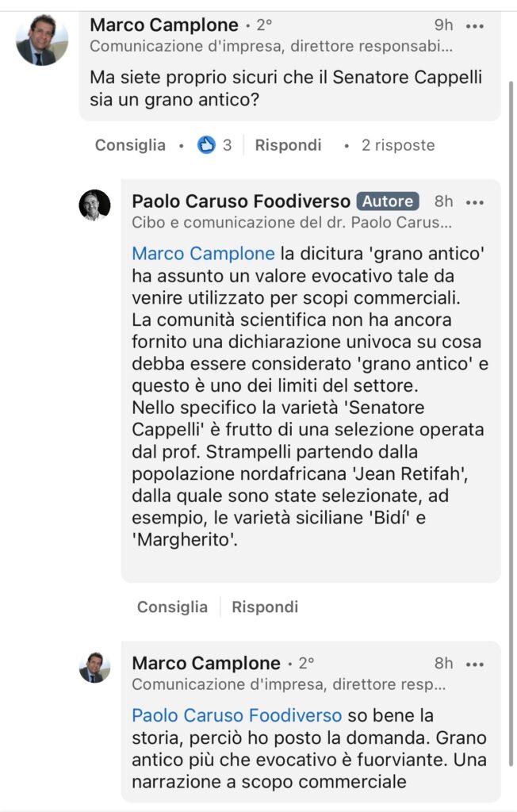Open options menu on Paolo Caruso's reply
517x812 pixels.
point(475,201)
